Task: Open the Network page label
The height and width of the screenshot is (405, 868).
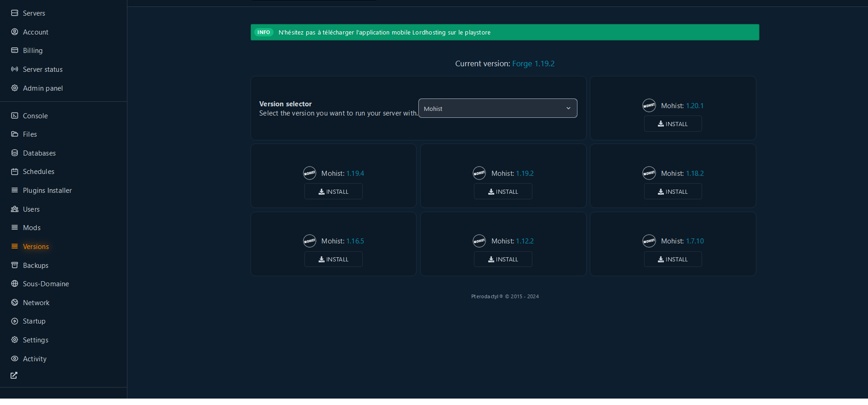Action: click(36, 302)
